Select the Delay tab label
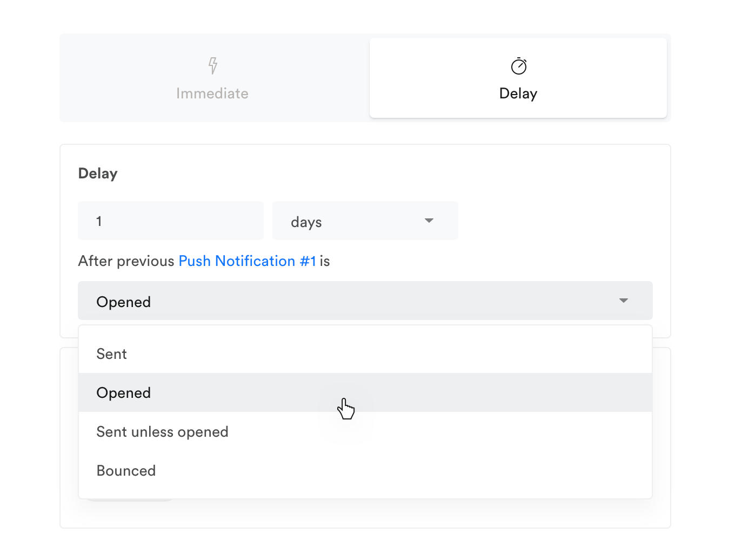735x560 pixels. coord(518,94)
